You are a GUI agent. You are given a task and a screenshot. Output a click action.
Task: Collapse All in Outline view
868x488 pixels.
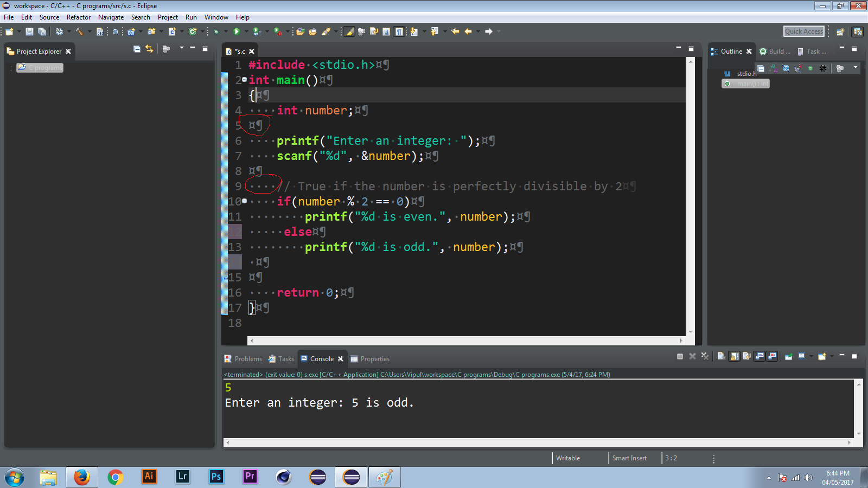coord(761,68)
